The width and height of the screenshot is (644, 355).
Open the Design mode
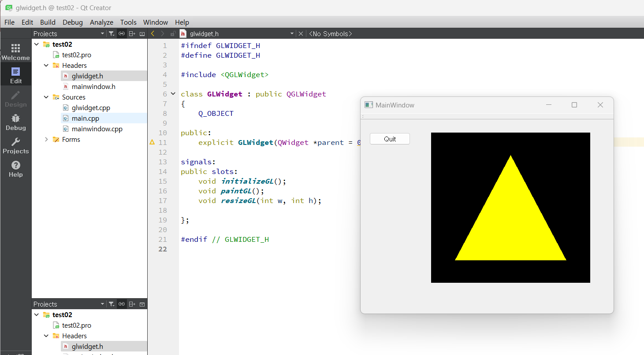click(15, 99)
